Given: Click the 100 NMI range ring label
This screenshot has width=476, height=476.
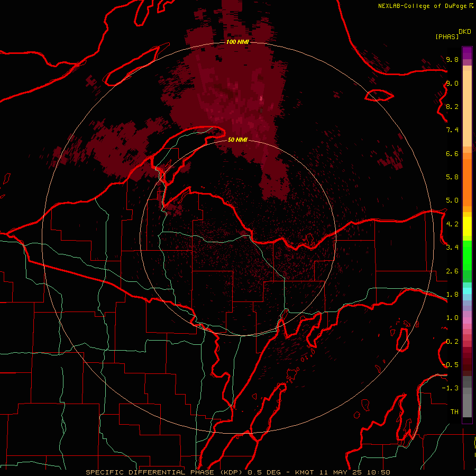Looking at the screenshot, I should coord(237,42).
